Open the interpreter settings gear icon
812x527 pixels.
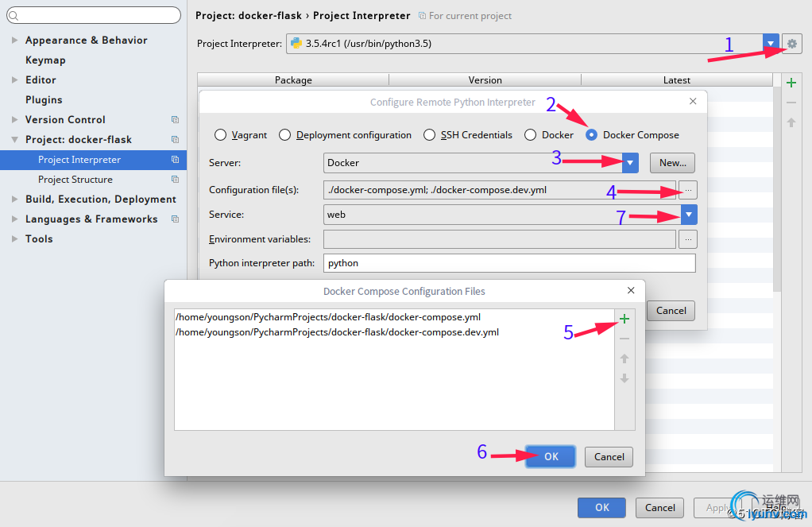click(792, 44)
